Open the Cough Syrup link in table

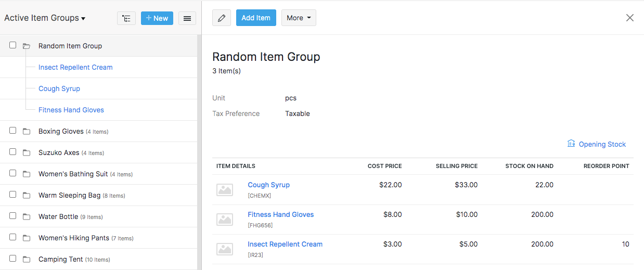[268, 185]
